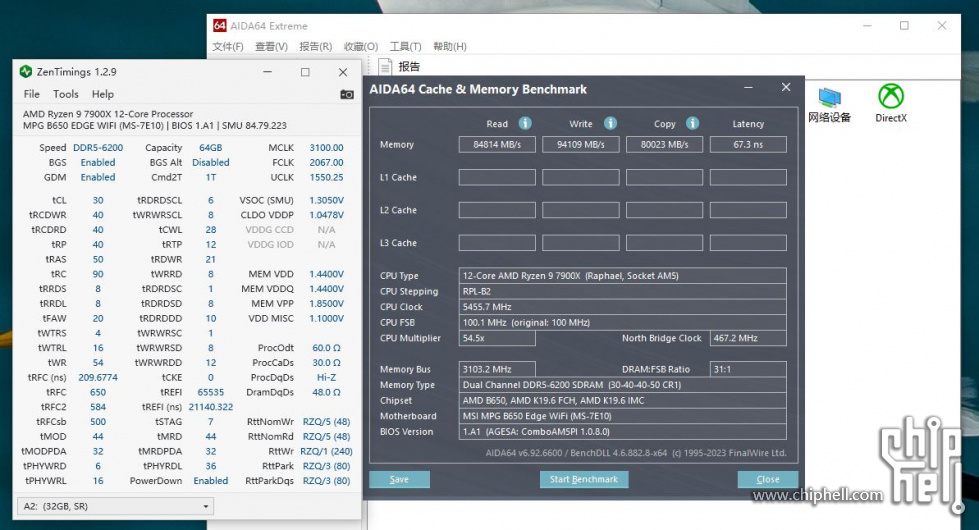Click the Speed value DDR5-6200 in ZenTimings

click(98, 148)
